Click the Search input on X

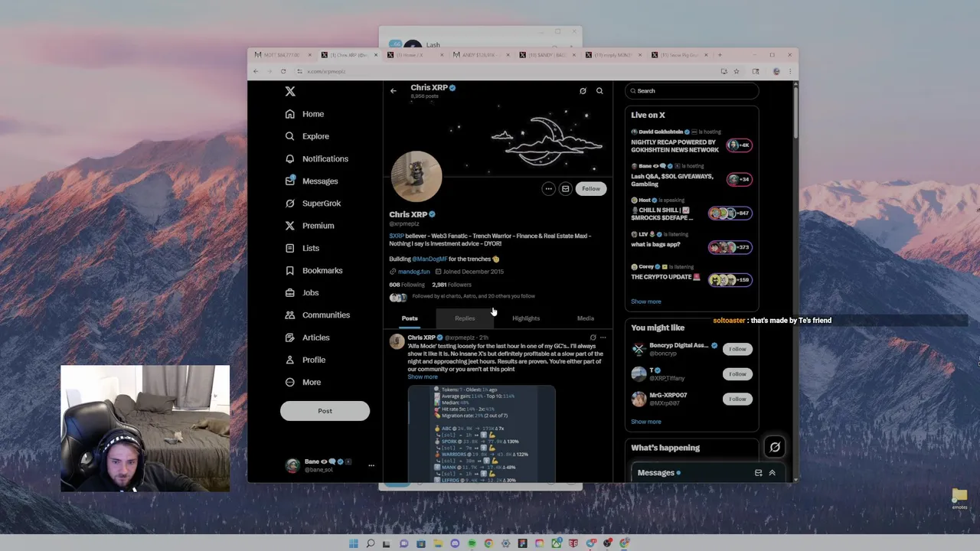coord(692,91)
